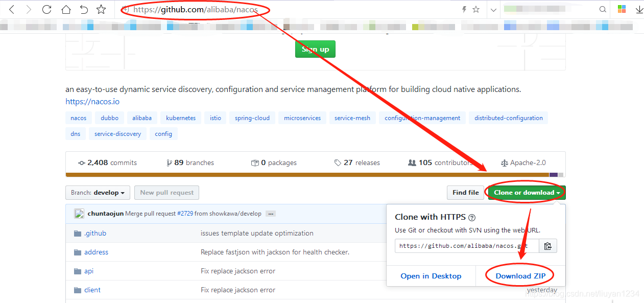Open downloads with the download arrow icon
The image size is (644, 303).
pyautogui.click(x=639, y=9)
